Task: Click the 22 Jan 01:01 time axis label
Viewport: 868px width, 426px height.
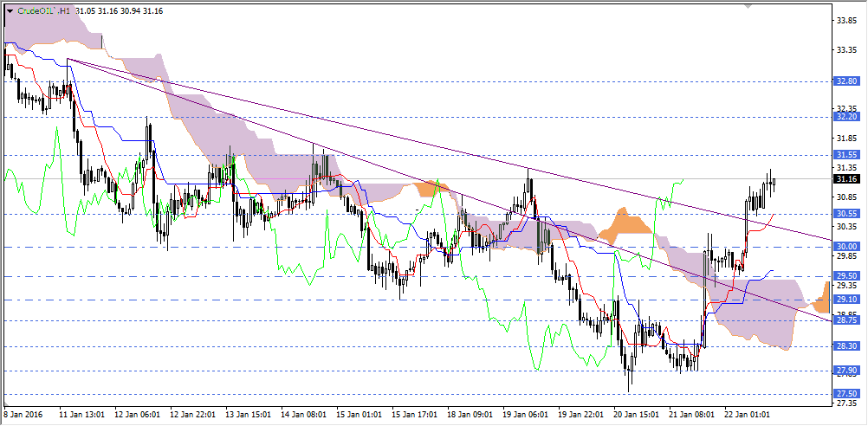Action: [747, 415]
